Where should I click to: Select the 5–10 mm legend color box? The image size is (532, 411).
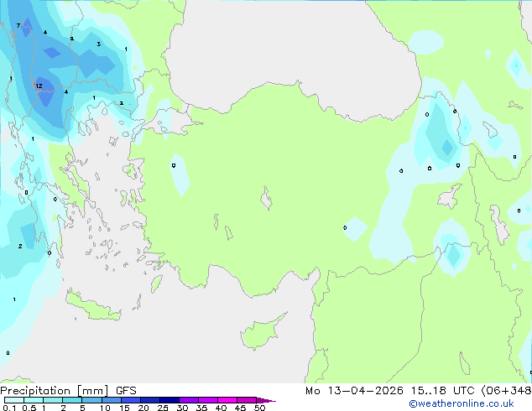coord(91,400)
